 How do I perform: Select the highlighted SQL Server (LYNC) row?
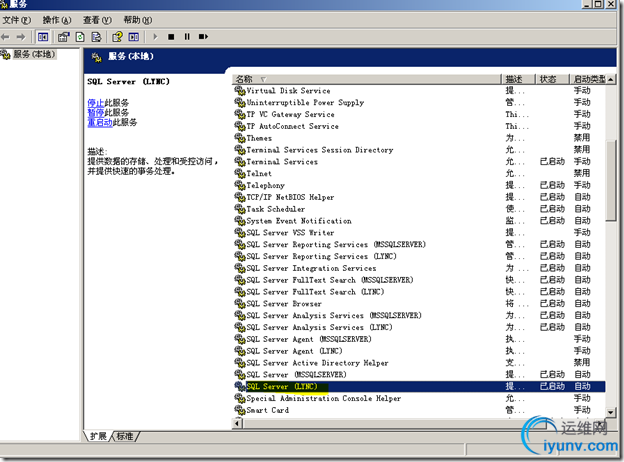click(x=419, y=386)
